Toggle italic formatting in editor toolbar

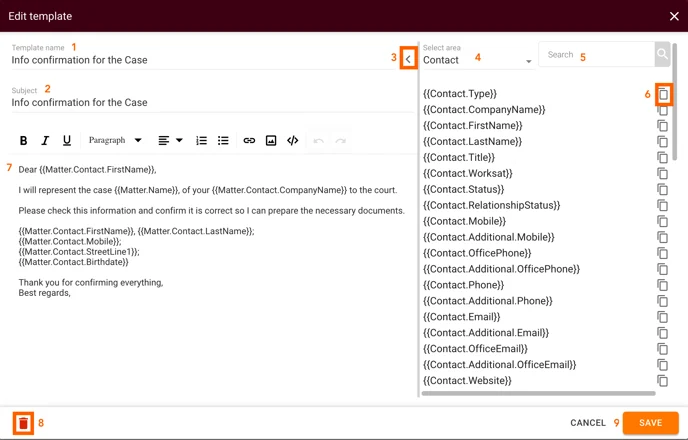coord(45,140)
